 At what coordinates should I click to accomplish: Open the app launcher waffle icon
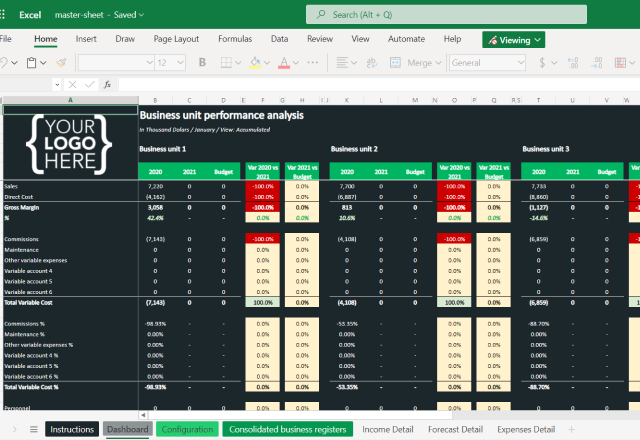tap(2, 15)
